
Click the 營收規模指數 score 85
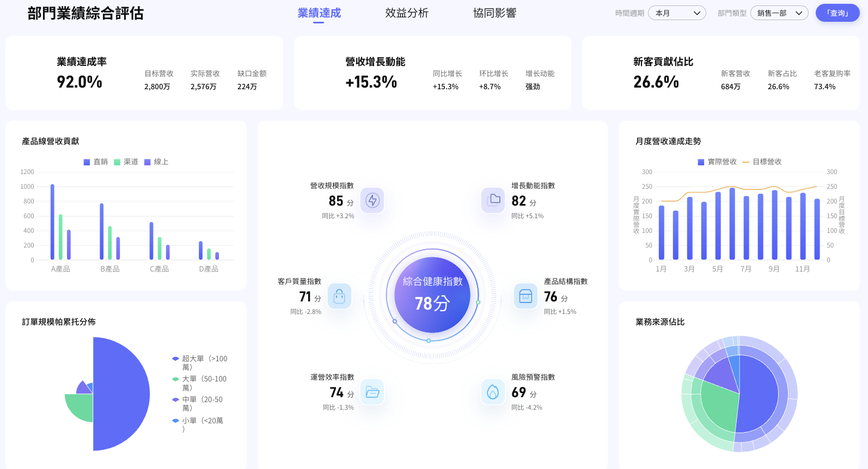[x=336, y=201]
